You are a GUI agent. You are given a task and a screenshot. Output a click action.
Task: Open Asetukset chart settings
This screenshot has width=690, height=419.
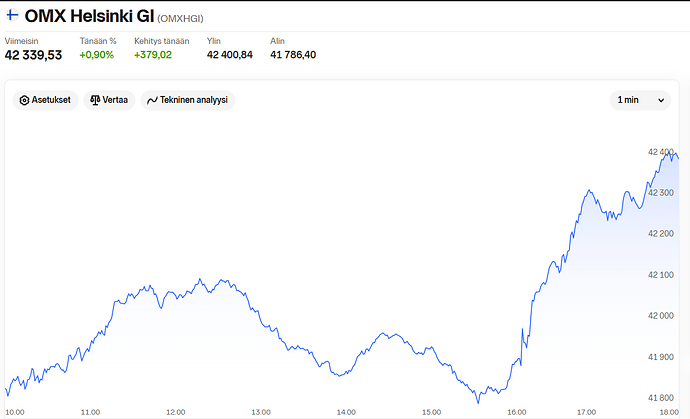click(x=45, y=100)
